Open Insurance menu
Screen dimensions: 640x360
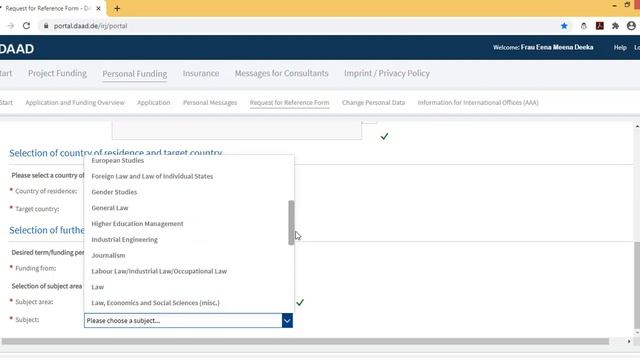[201, 73]
